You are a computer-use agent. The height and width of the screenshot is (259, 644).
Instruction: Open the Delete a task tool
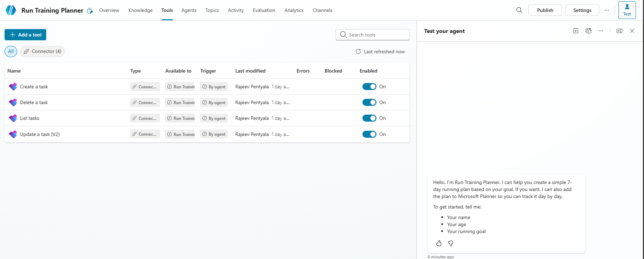tap(34, 102)
